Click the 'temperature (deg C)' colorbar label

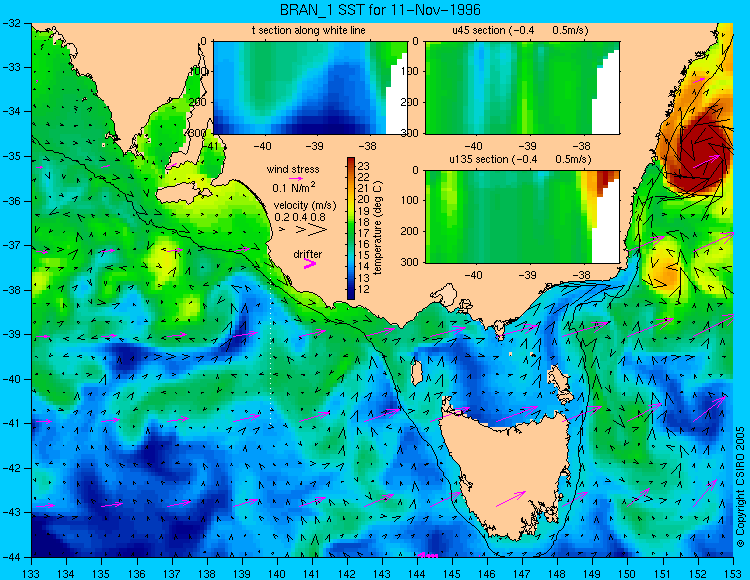point(378,228)
